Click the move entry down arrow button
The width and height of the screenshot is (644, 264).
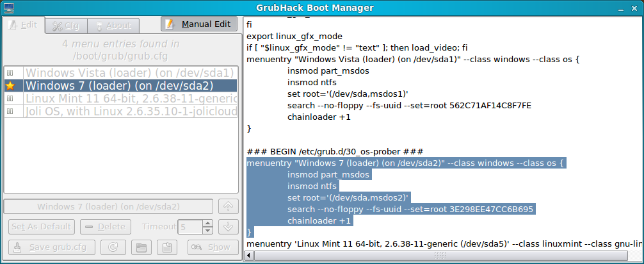click(228, 227)
